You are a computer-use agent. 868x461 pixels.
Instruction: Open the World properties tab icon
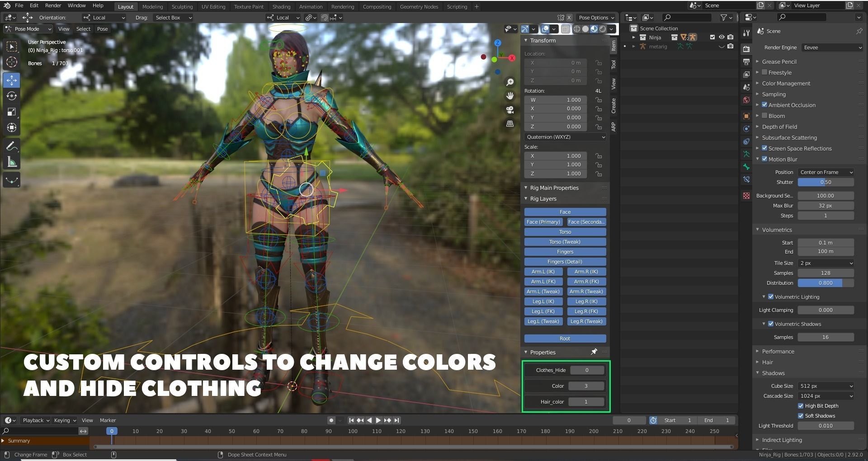tap(746, 100)
